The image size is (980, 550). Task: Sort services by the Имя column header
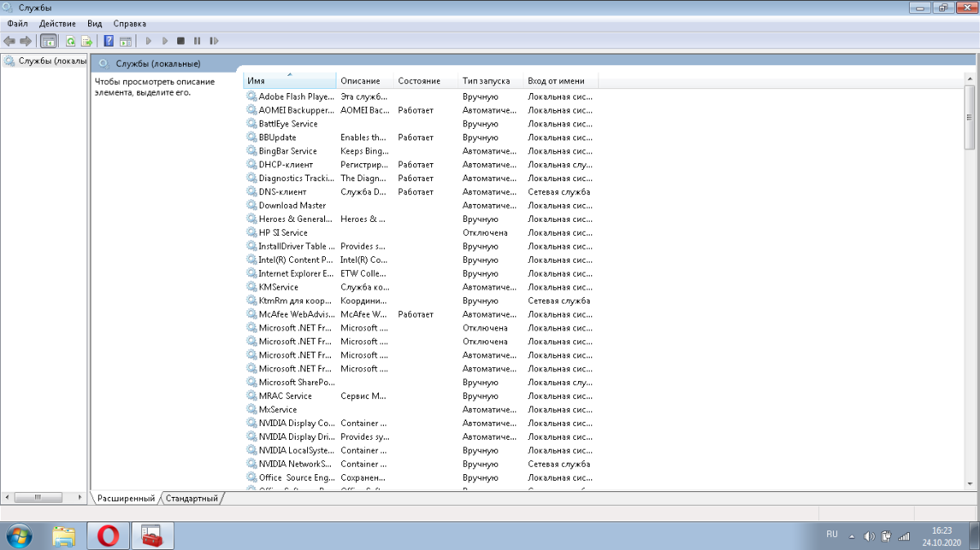click(x=289, y=81)
